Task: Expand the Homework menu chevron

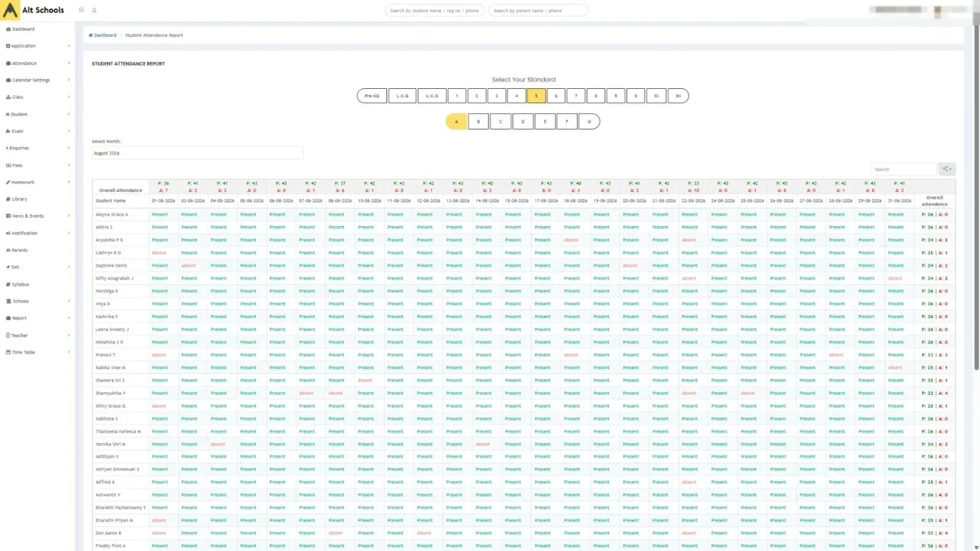Action: (69, 182)
